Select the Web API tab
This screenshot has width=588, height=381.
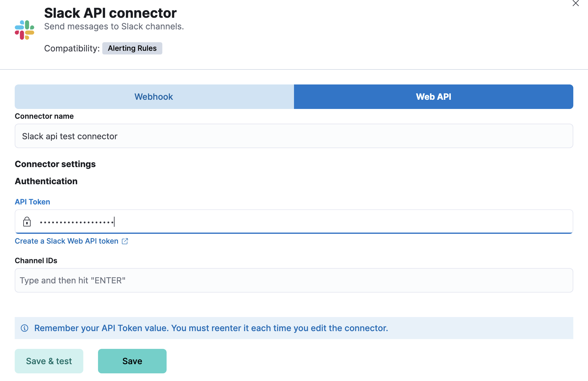pos(433,96)
